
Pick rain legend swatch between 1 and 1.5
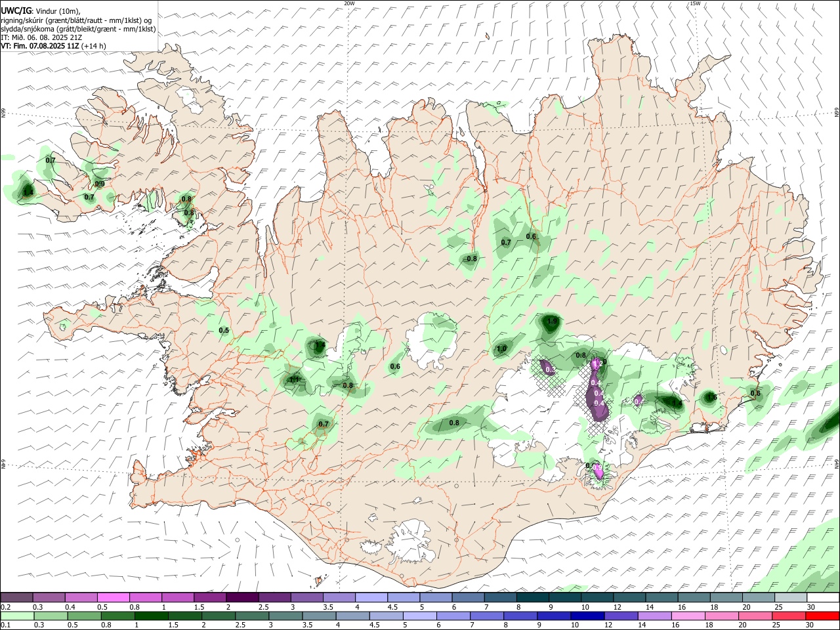click(x=151, y=616)
